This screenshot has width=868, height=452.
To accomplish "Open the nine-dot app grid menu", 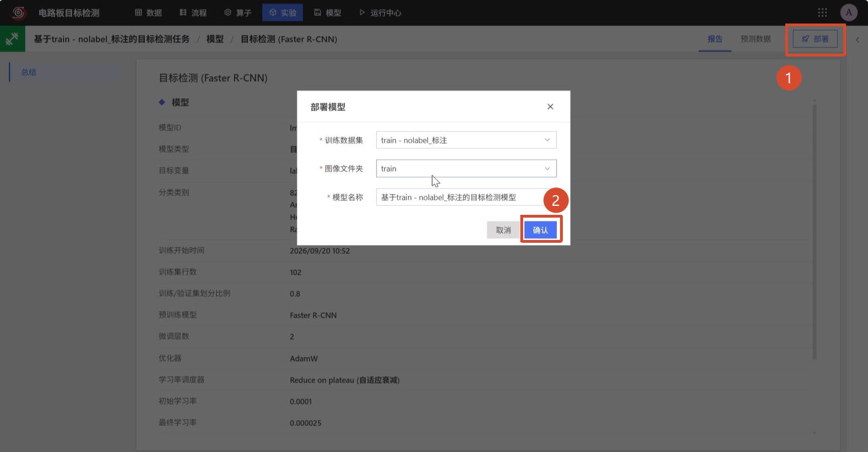I will tap(823, 12).
